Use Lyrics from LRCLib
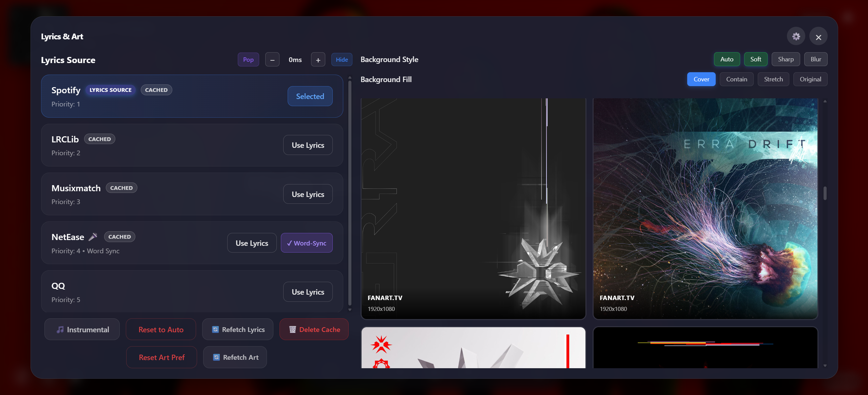The width and height of the screenshot is (868, 395). coord(307,145)
